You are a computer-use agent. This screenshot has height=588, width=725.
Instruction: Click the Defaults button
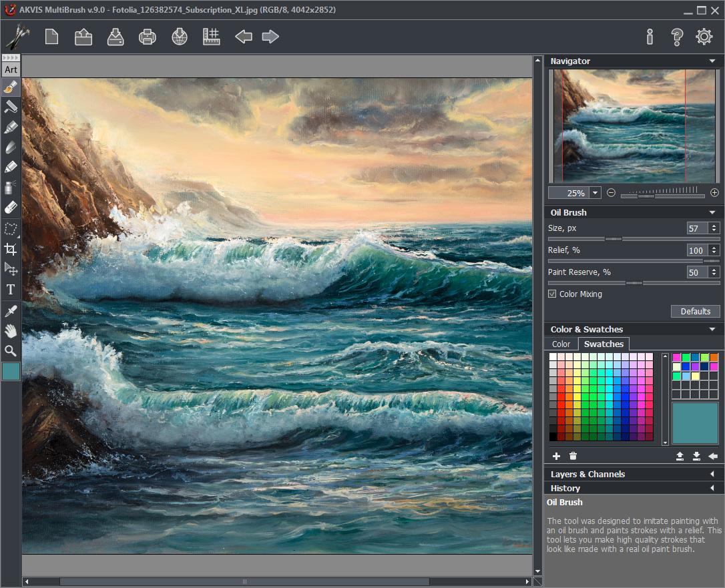[695, 312]
